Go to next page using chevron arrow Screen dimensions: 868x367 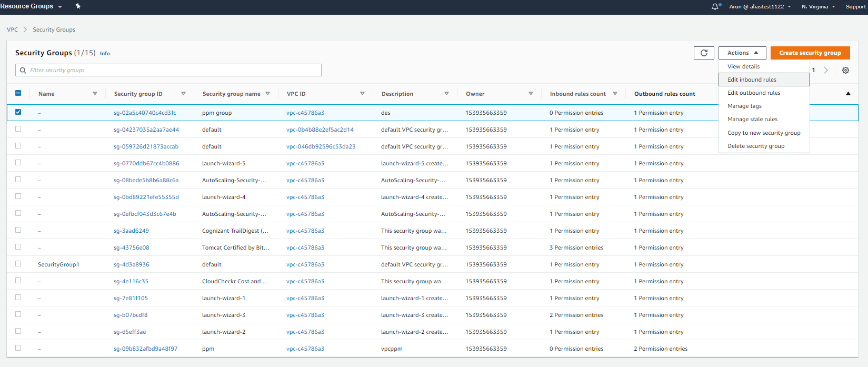[826, 71]
